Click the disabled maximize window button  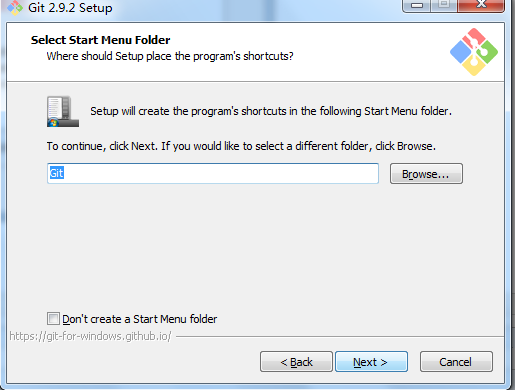(444, 6)
